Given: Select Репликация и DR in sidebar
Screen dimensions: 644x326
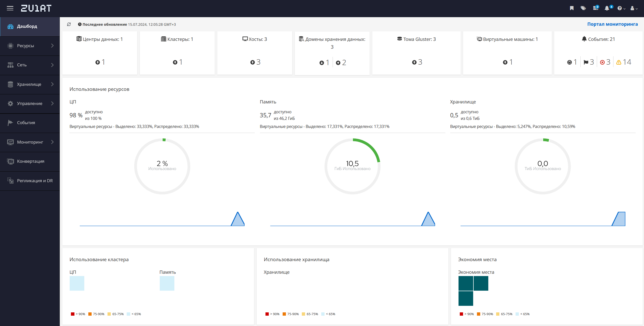Looking at the screenshot, I should [x=30, y=181].
